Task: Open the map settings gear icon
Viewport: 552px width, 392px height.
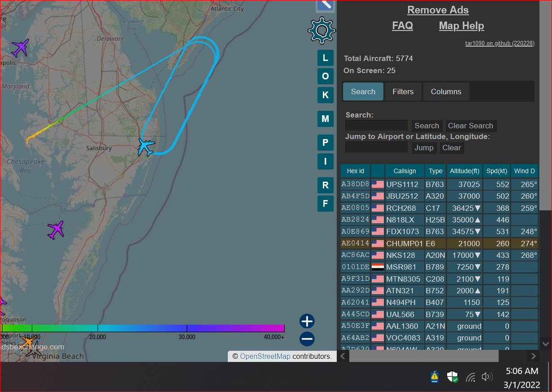Action: coord(322,30)
